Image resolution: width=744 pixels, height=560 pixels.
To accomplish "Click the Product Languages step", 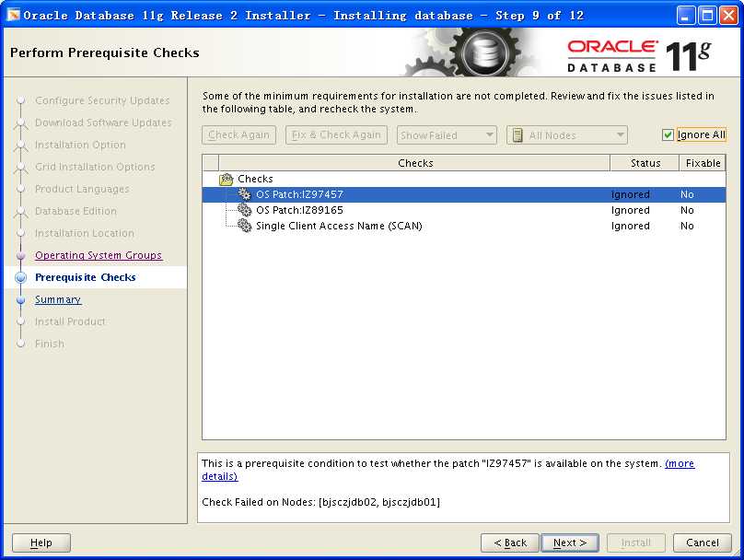I will pyautogui.click(x=82, y=189).
